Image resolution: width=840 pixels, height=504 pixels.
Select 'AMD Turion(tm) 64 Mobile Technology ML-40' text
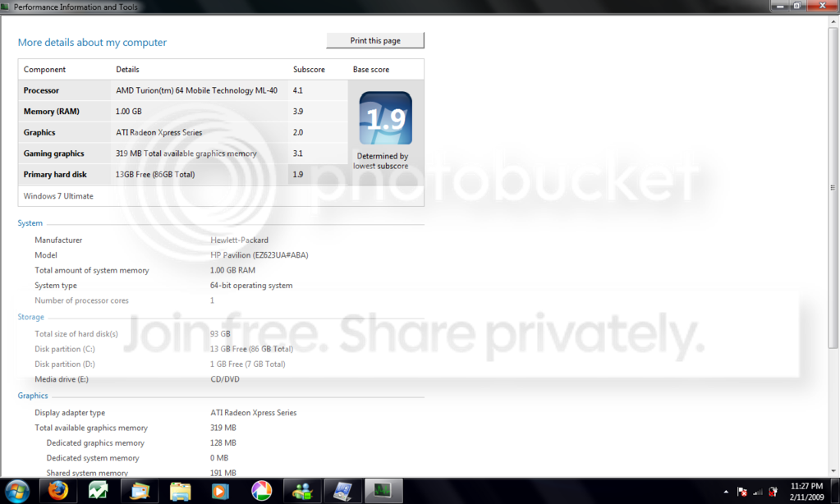pyautogui.click(x=196, y=90)
